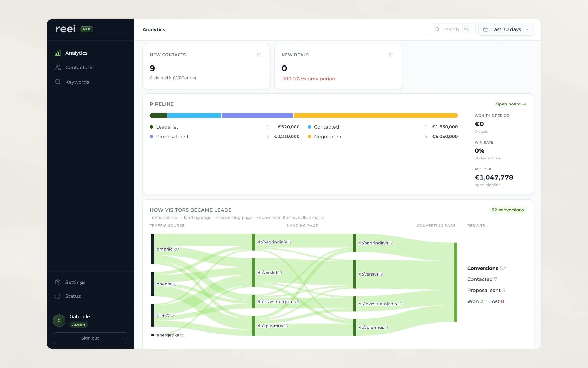Viewport: 588px width, 368px height.
Task: Click the Won 2 result
Action: click(475, 301)
